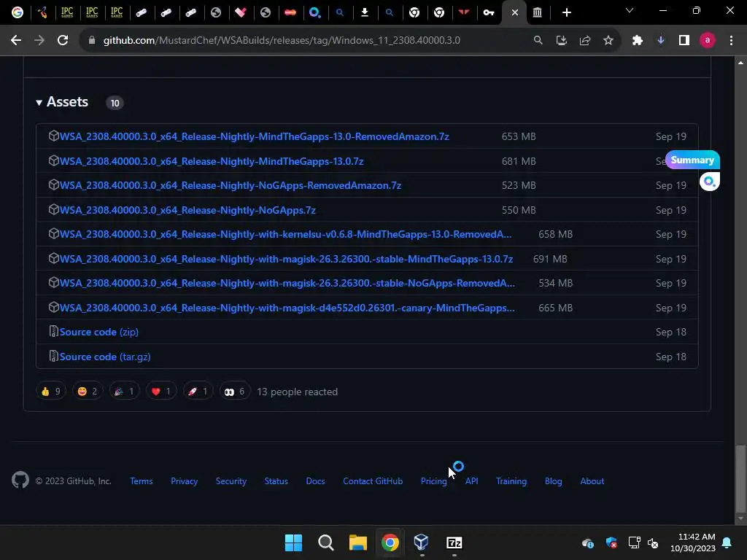Download Source code (tar.gz)
This screenshot has width=747, height=560.
tap(105, 357)
